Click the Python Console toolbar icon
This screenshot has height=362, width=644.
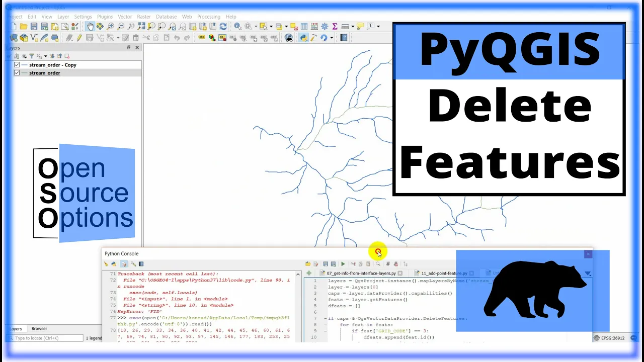click(x=303, y=37)
